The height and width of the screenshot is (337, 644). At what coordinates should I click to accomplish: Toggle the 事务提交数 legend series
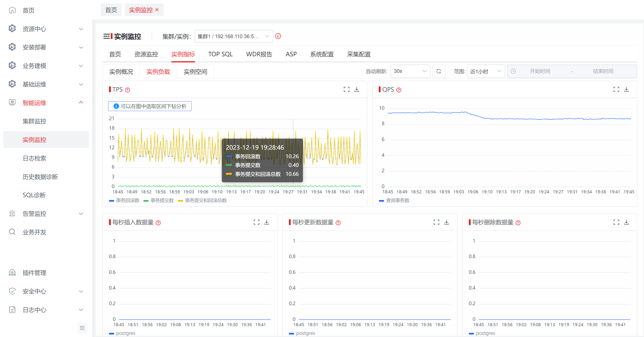[x=159, y=200]
